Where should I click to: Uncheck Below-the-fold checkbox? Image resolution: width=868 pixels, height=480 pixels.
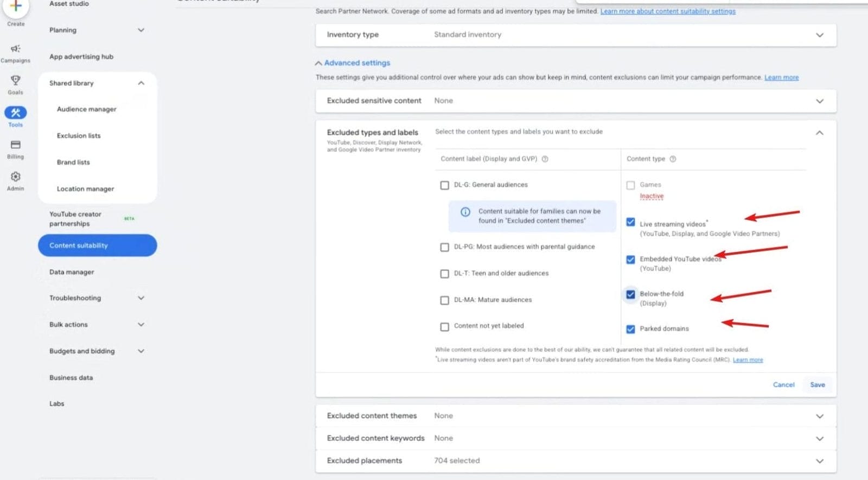click(x=630, y=294)
